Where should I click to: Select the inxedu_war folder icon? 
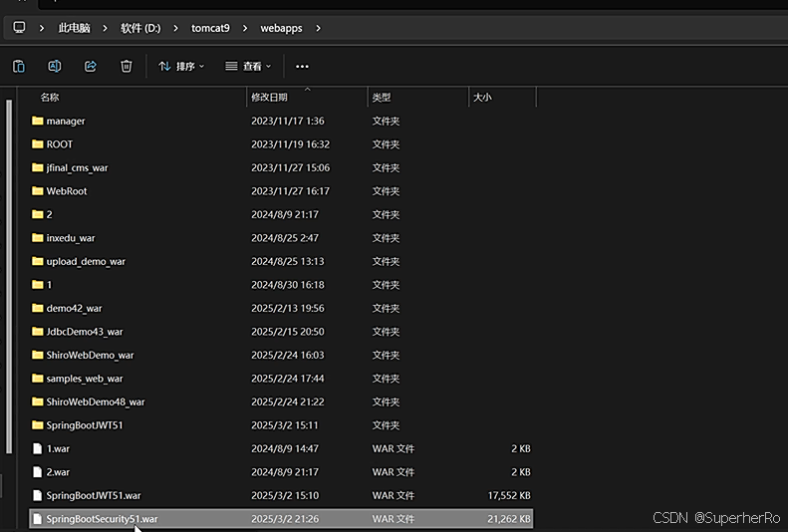click(x=37, y=238)
